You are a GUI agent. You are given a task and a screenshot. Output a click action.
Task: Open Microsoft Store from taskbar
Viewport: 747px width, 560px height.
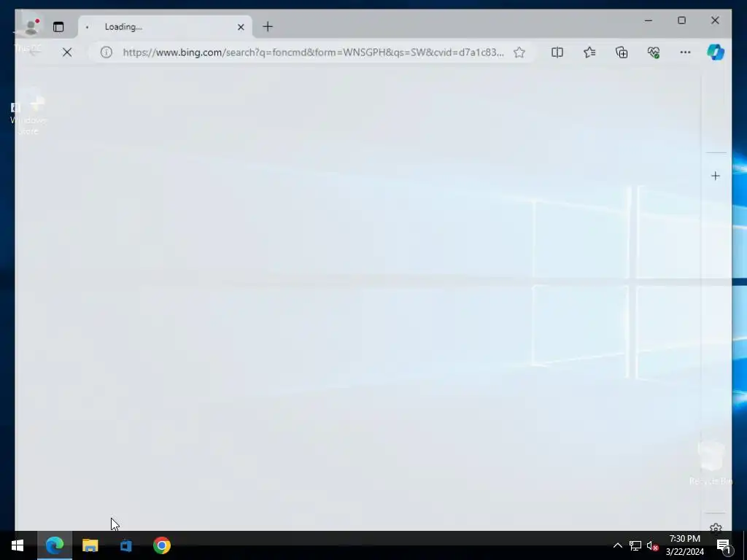coord(125,545)
